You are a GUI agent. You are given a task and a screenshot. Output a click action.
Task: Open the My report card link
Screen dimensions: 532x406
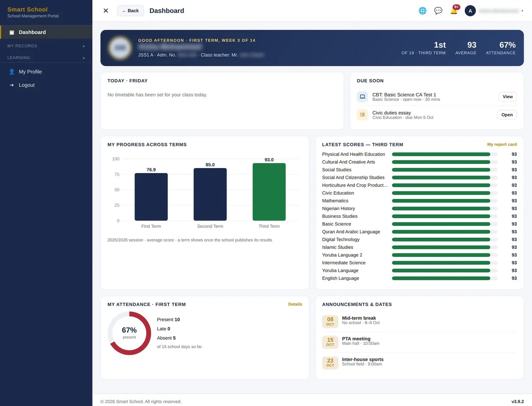point(502,144)
